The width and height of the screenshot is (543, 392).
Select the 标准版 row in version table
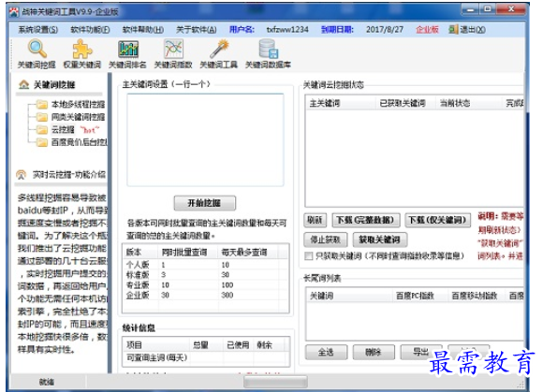pyautogui.click(x=206, y=275)
